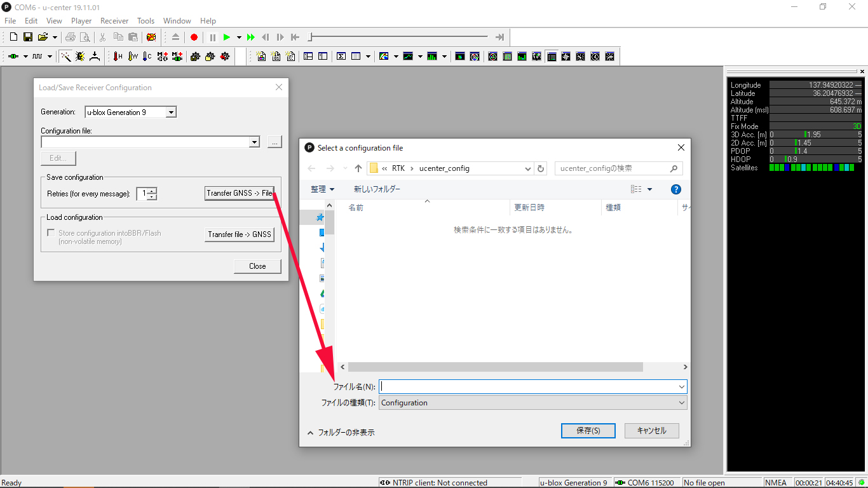The image size is (868, 488).
Task: Click the Pause playback button
Action: [213, 37]
